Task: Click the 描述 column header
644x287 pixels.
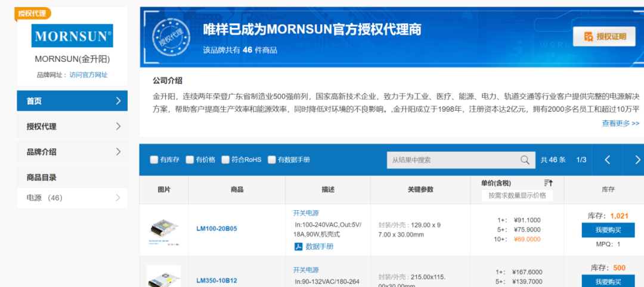Action: pos(328,189)
